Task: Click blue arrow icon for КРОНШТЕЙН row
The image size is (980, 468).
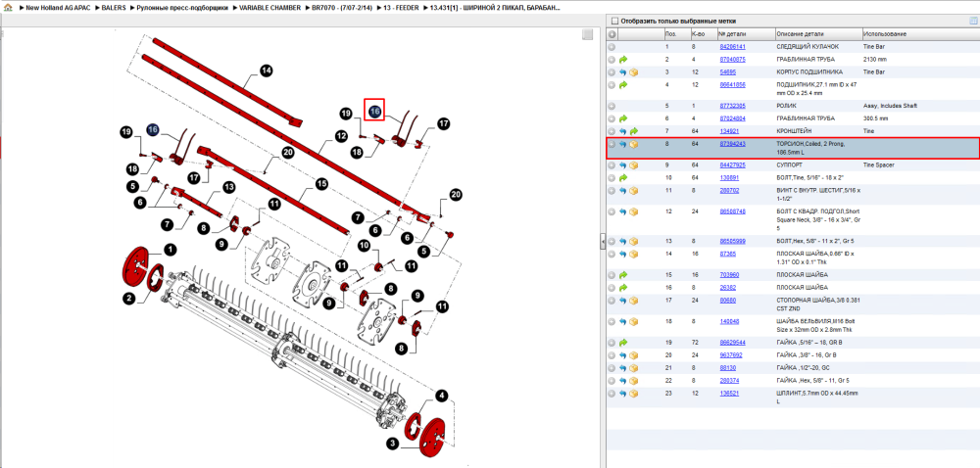Action: pyautogui.click(x=623, y=131)
